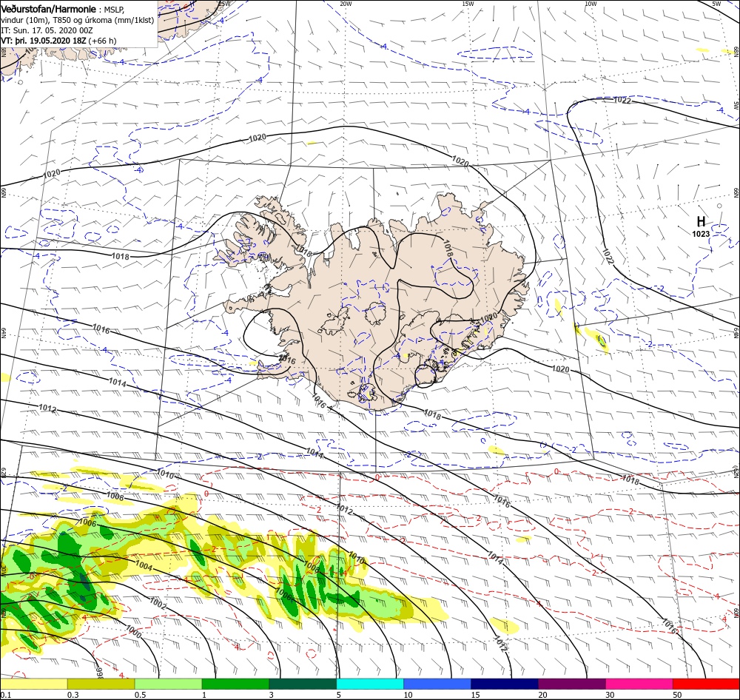Viewport: 740px width, 700px height.
Task: Select the green 1–3 mm legend swatch
Action: point(235,684)
